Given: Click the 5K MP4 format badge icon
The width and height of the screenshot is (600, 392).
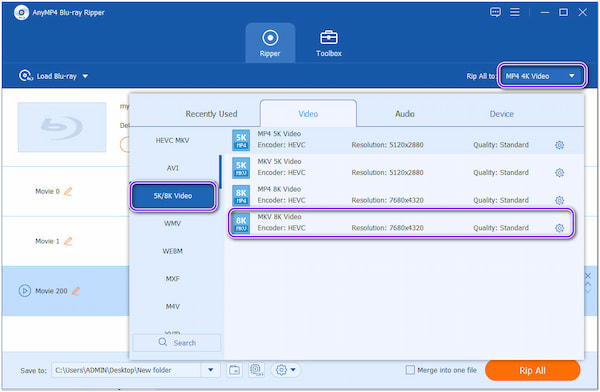Looking at the screenshot, I should (x=241, y=140).
